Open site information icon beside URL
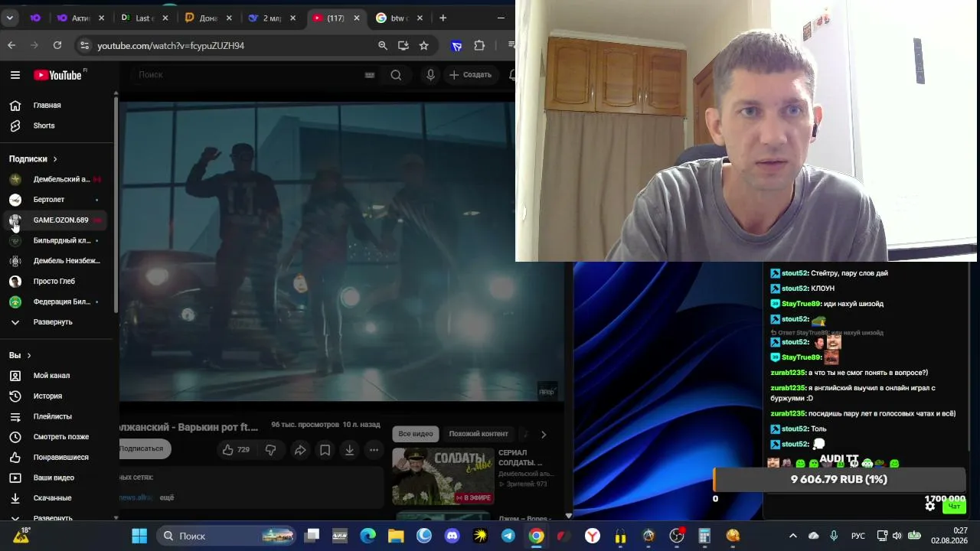 point(84,46)
